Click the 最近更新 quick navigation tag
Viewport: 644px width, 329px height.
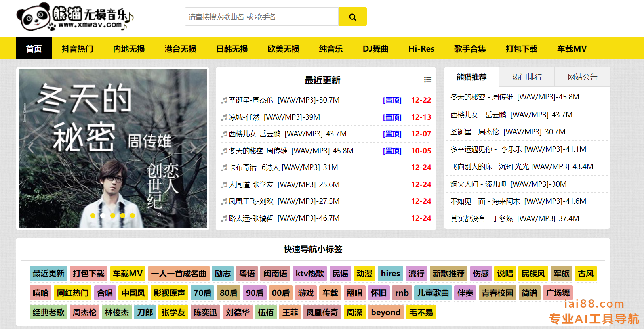(48, 274)
